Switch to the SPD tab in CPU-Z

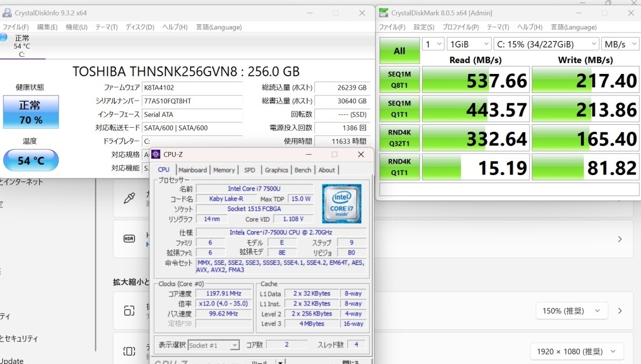(249, 170)
